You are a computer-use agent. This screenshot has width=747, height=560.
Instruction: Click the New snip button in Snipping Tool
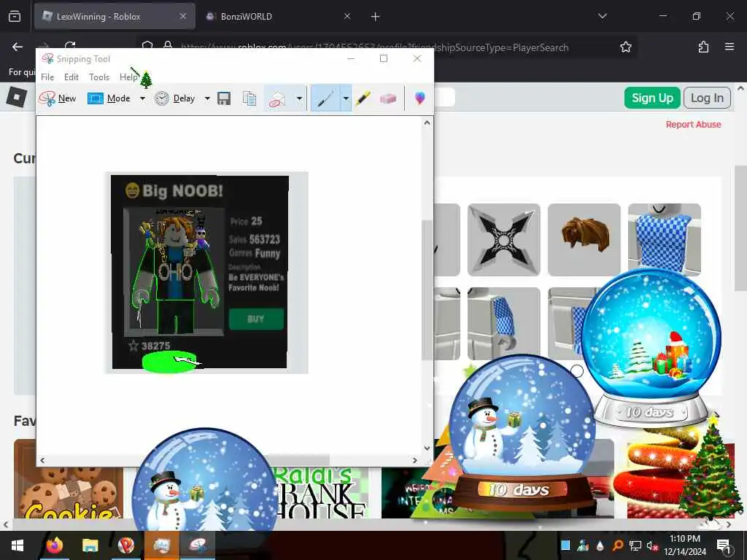tap(58, 98)
